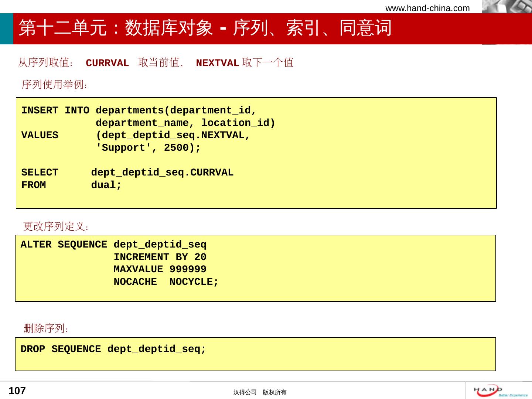Select the code (dept_deptid_seq.NEXTVAL,
The height and width of the screenshot is (399, 532).
coord(173,136)
